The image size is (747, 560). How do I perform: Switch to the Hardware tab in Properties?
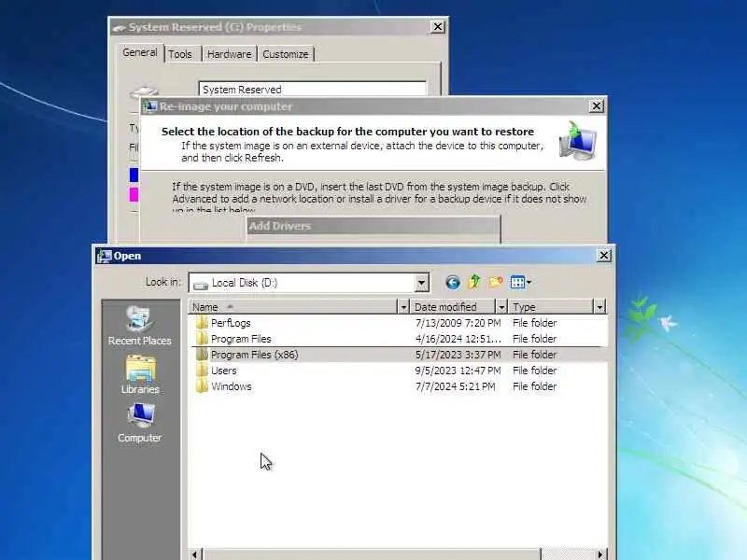coord(229,54)
